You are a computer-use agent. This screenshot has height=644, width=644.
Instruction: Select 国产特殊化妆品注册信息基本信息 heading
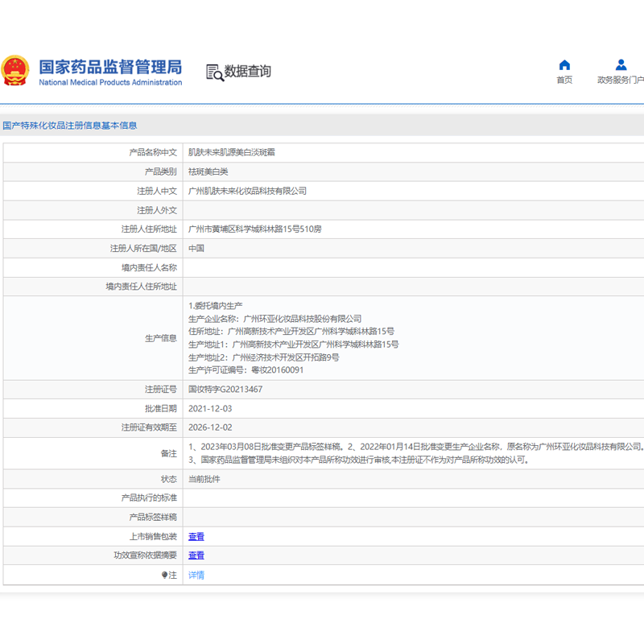(x=70, y=126)
